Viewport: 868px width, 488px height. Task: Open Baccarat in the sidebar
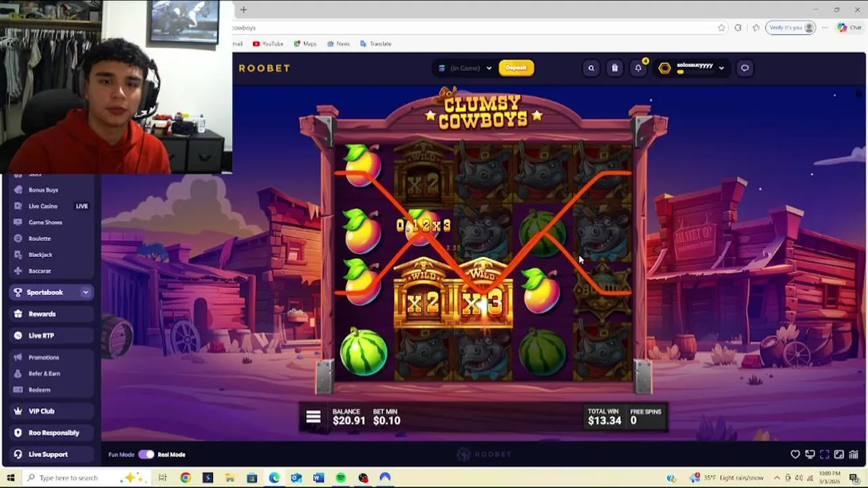tap(39, 271)
